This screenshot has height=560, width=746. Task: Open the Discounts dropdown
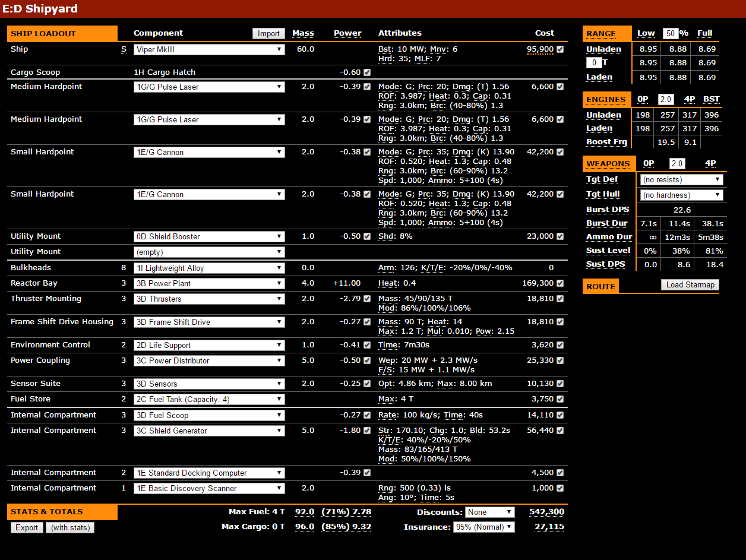point(490,512)
